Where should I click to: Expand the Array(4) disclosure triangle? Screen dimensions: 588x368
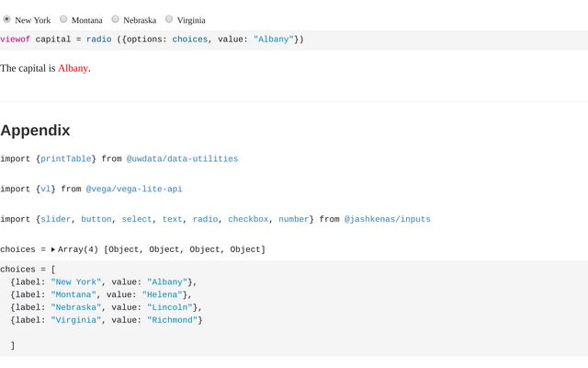(53, 249)
